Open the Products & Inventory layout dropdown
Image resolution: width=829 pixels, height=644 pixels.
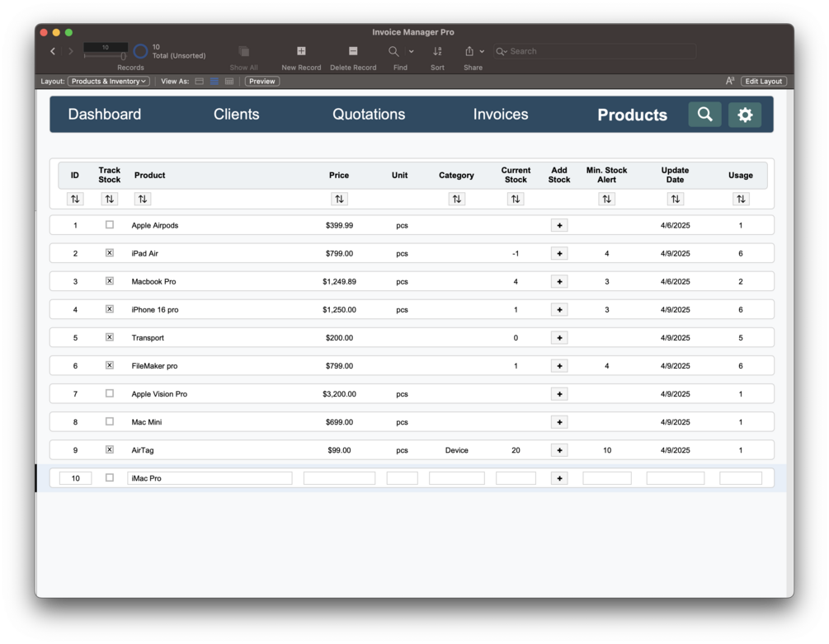109,82
